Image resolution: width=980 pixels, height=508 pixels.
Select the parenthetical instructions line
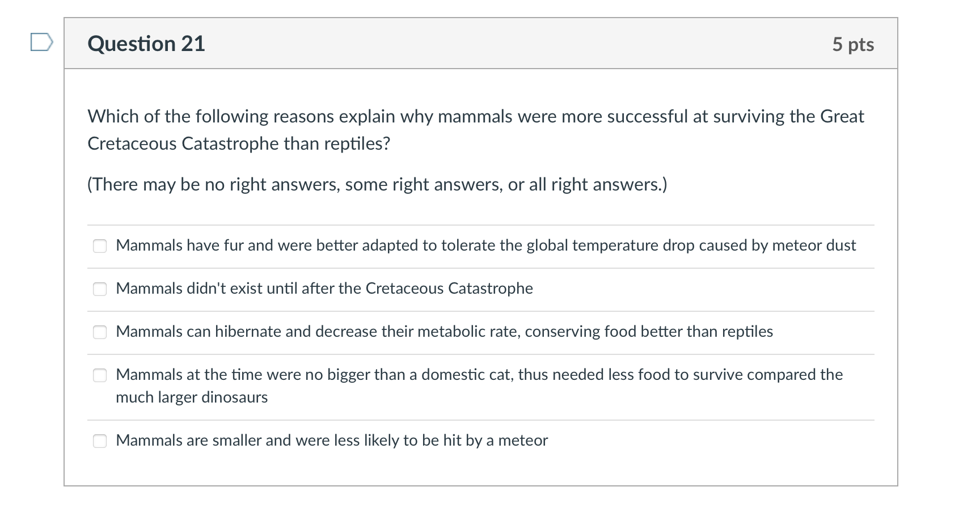(x=377, y=184)
